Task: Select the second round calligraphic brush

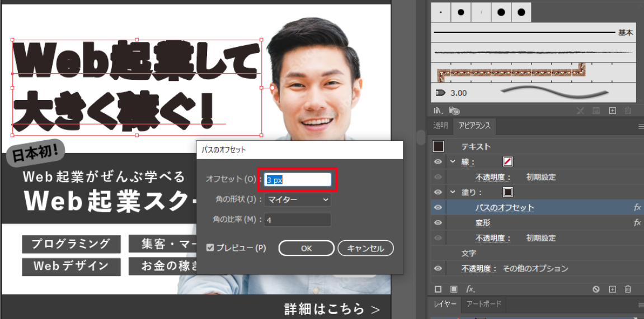Action: point(461,12)
